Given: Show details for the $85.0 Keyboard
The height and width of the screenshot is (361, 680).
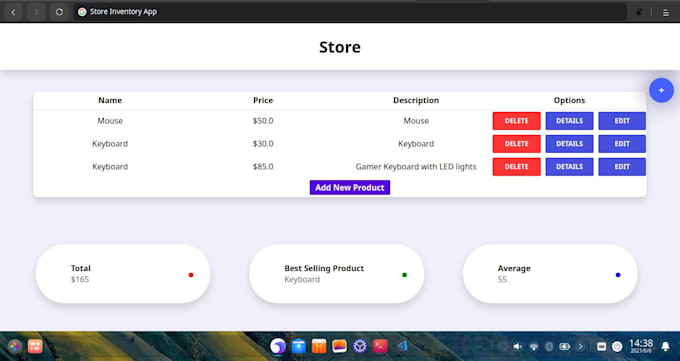Looking at the screenshot, I should (x=569, y=167).
